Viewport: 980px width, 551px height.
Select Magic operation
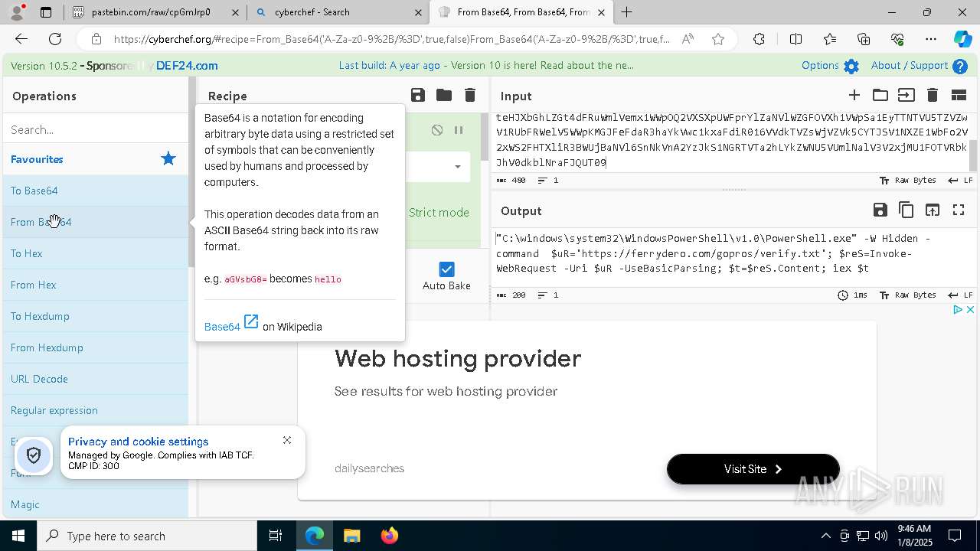pyautogui.click(x=96, y=504)
